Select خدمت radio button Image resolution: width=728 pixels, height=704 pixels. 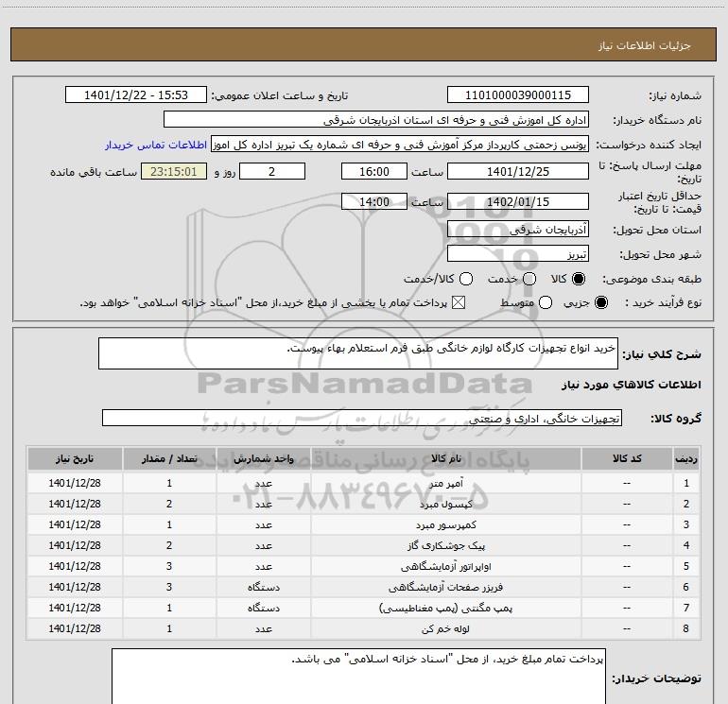click(x=529, y=279)
